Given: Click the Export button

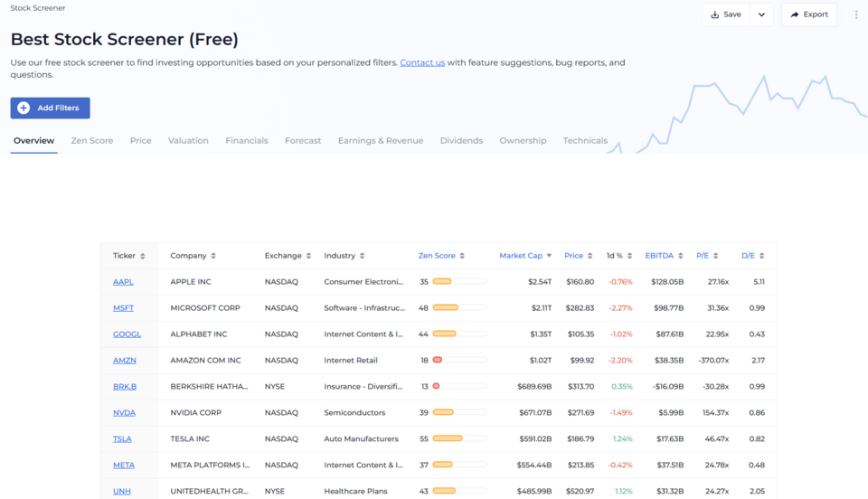Looking at the screenshot, I should pyautogui.click(x=809, y=14).
